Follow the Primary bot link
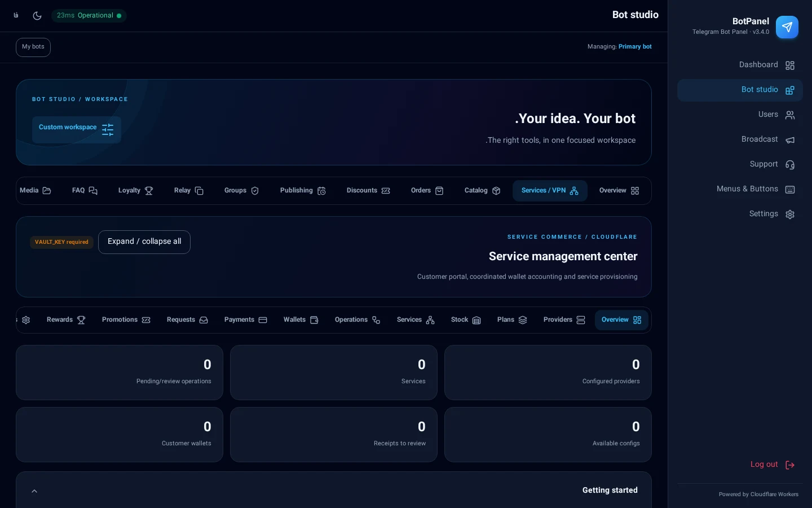Screen dimensions: 812x508 coord(635,47)
